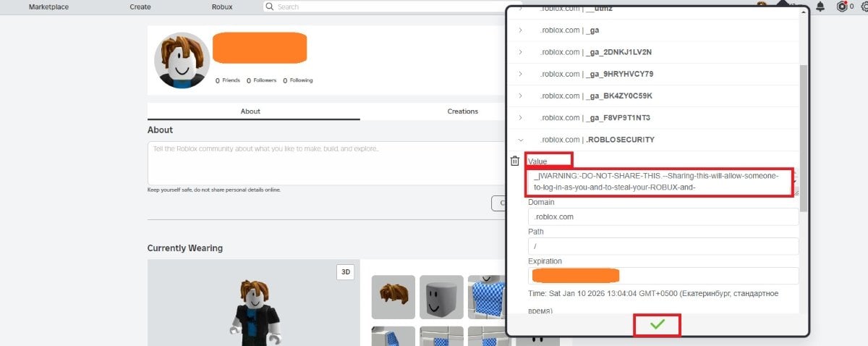This screenshot has width=868, height=346.
Task: Click the cookie Value text field
Action: (662, 182)
